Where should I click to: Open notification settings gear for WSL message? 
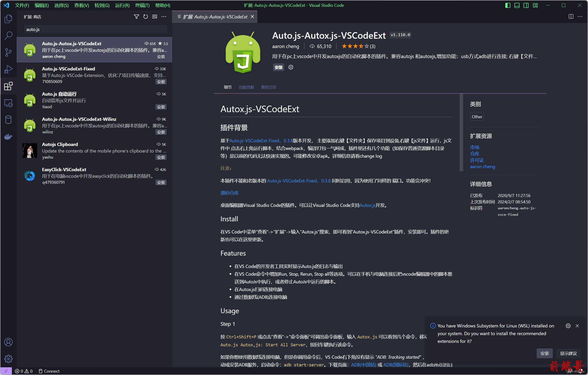click(x=568, y=326)
